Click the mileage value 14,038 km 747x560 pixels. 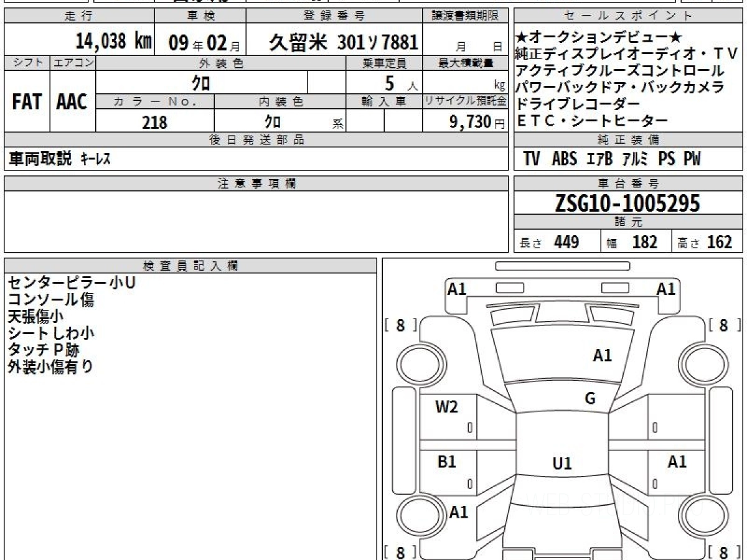click(x=114, y=42)
